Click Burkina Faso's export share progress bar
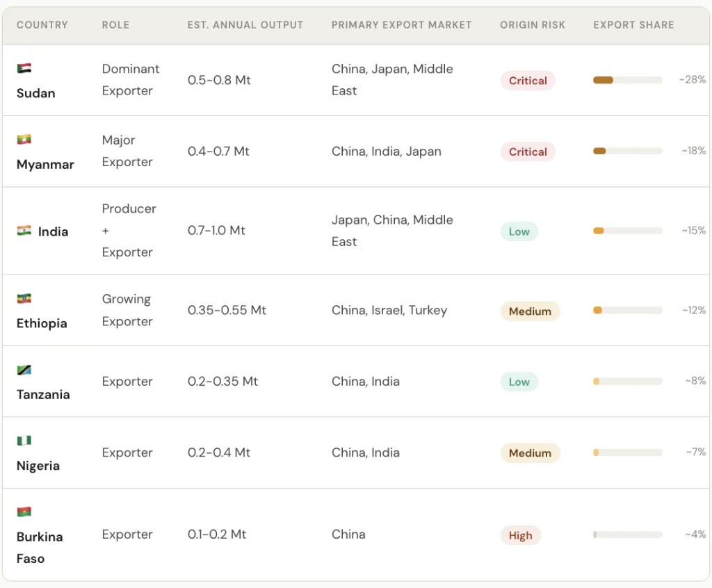Image resolution: width=712 pixels, height=588 pixels. click(x=628, y=534)
